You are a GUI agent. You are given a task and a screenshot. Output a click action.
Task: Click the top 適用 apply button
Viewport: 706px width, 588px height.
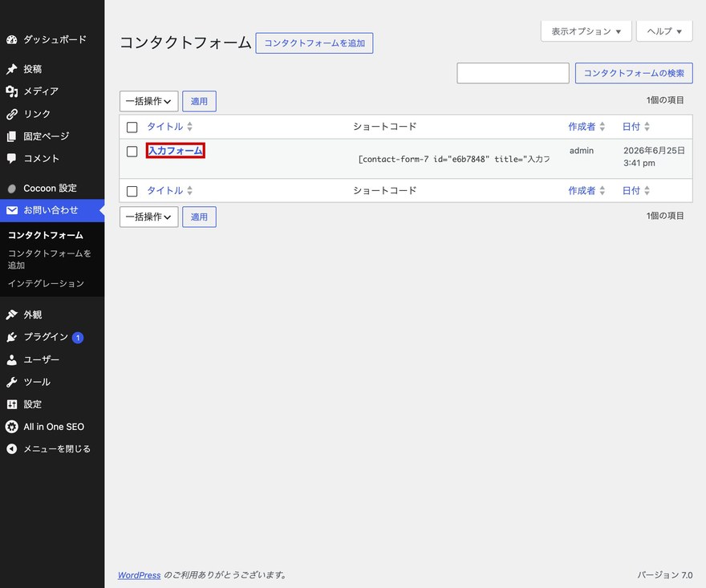coord(199,101)
